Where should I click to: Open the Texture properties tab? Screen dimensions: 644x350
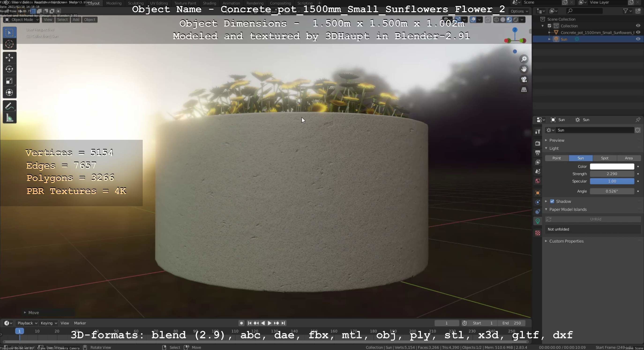pos(538,233)
